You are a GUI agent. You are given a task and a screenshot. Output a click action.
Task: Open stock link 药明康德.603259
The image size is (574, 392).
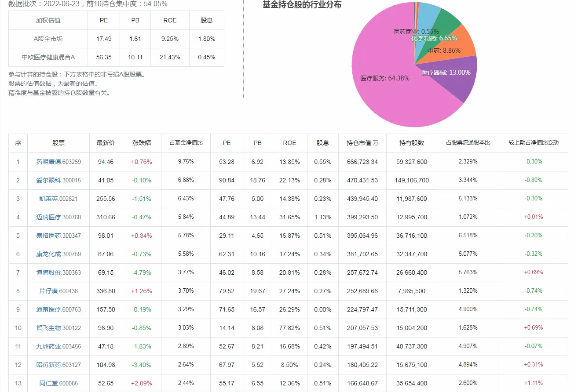[x=58, y=162]
